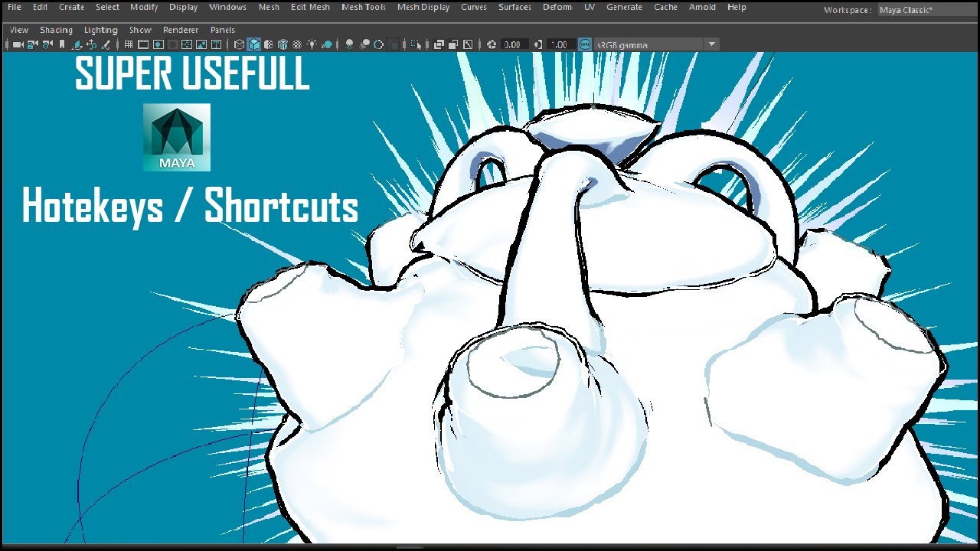Open the Deform menu

[x=557, y=7]
